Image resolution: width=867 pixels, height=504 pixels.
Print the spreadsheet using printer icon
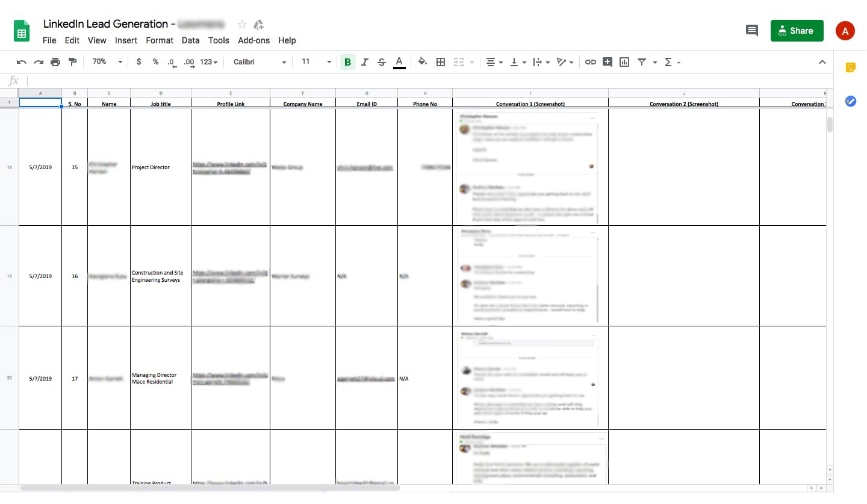pos(55,62)
